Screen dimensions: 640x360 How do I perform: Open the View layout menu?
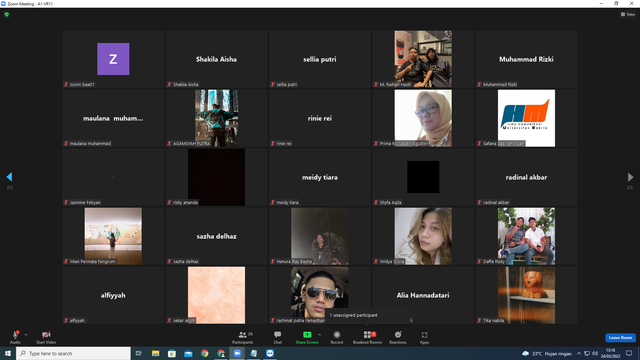coord(628,14)
